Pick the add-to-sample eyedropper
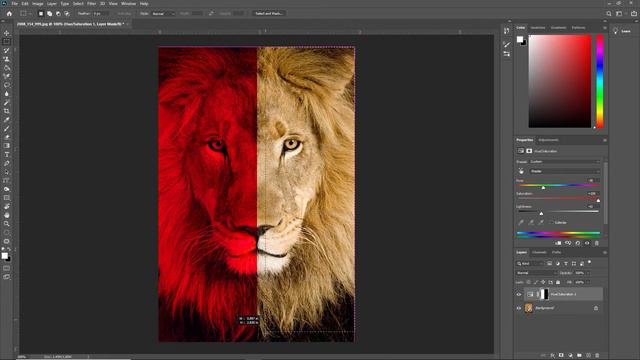 click(x=531, y=222)
